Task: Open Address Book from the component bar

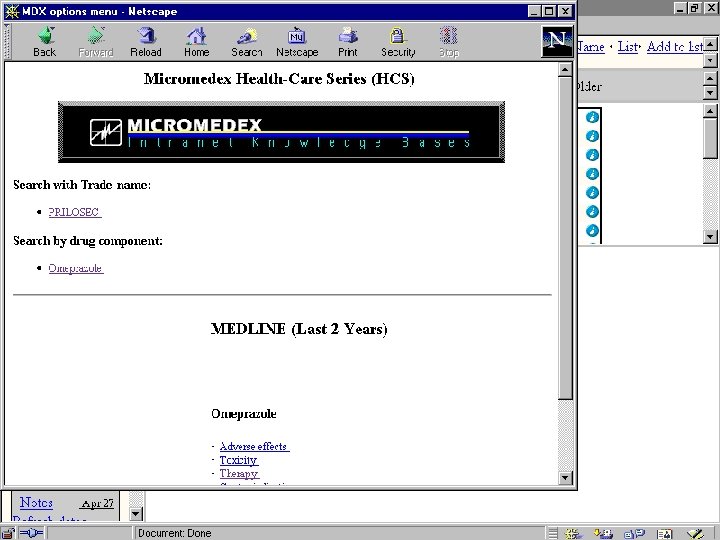Action: point(664,534)
